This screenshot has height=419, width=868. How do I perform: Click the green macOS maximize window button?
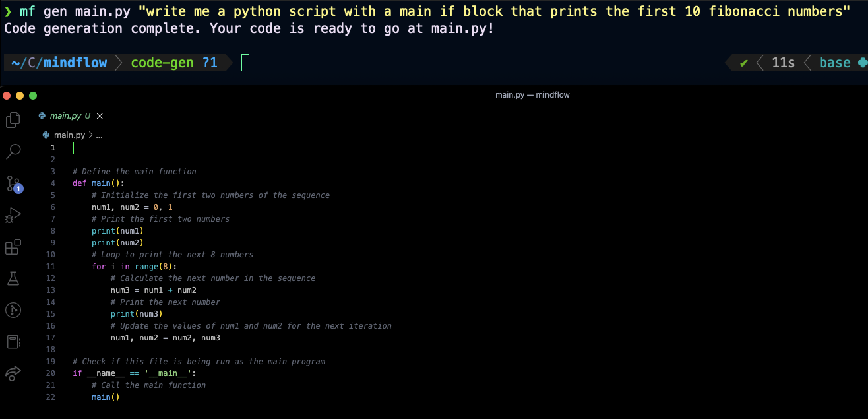tap(33, 95)
